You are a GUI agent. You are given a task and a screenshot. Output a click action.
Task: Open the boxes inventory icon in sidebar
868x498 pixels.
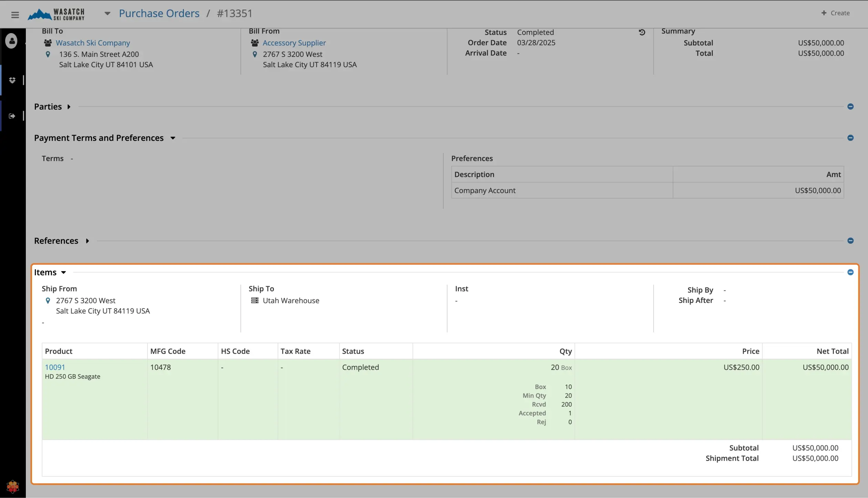[x=12, y=80]
